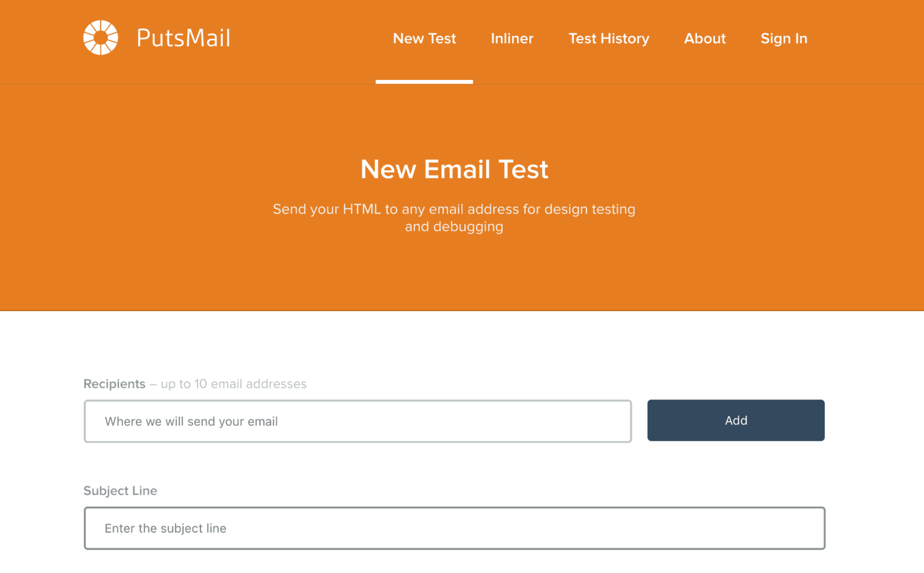
Task: Switch to the Inliner tab
Action: [511, 38]
